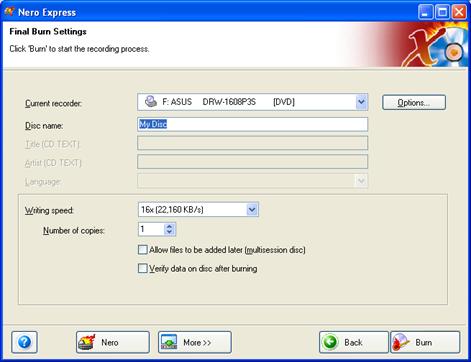Maximize the Nero Express window
471x362 pixels.
[442, 12]
